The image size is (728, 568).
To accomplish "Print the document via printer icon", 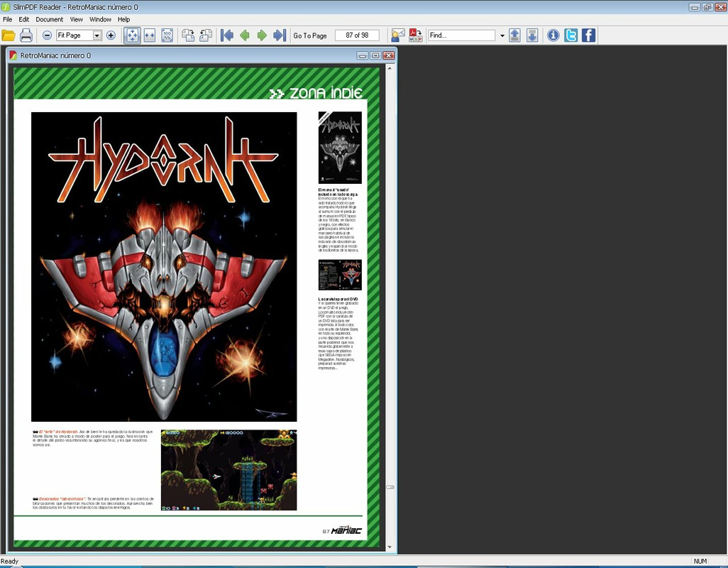I will click(26, 35).
